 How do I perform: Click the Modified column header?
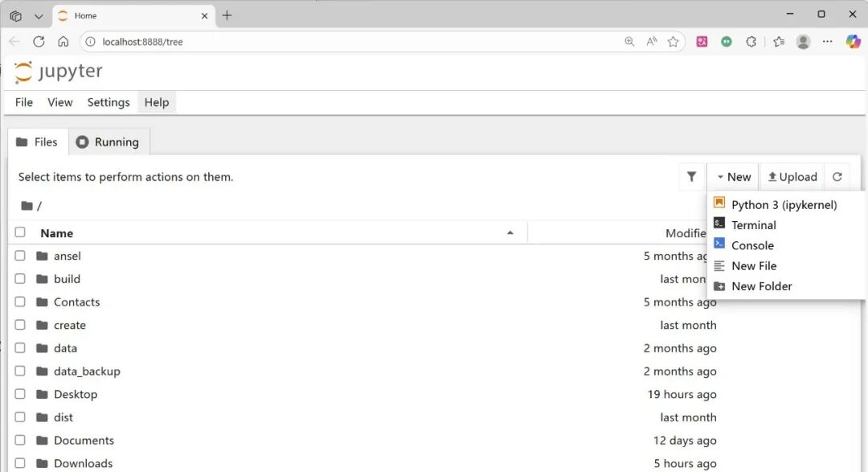[686, 233]
